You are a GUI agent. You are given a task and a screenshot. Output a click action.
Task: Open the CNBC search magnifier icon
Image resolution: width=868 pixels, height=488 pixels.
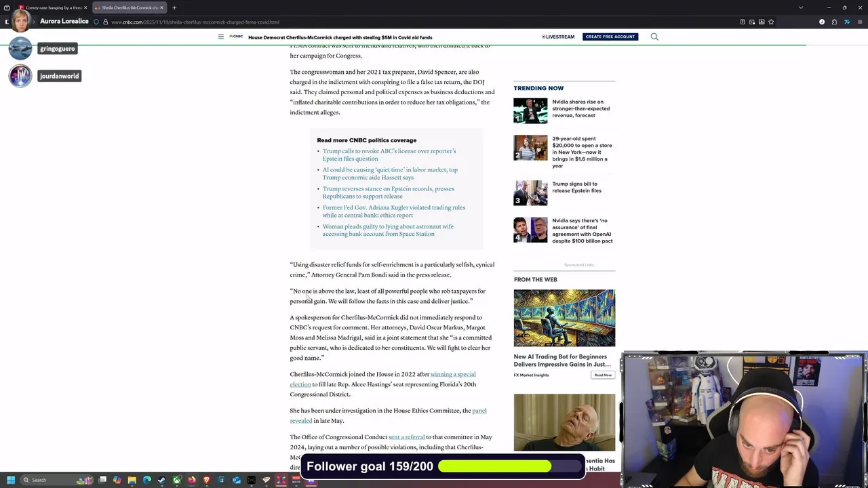pos(654,37)
